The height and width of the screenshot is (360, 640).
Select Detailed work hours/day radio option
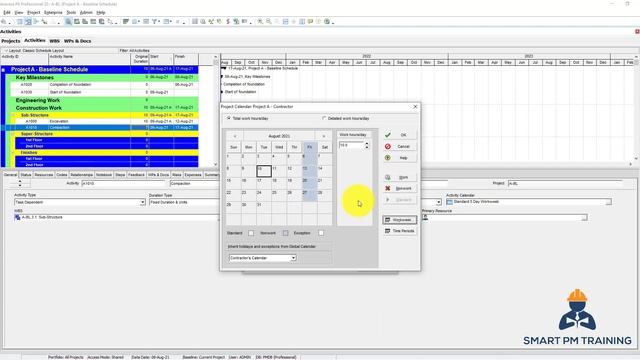(x=324, y=118)
